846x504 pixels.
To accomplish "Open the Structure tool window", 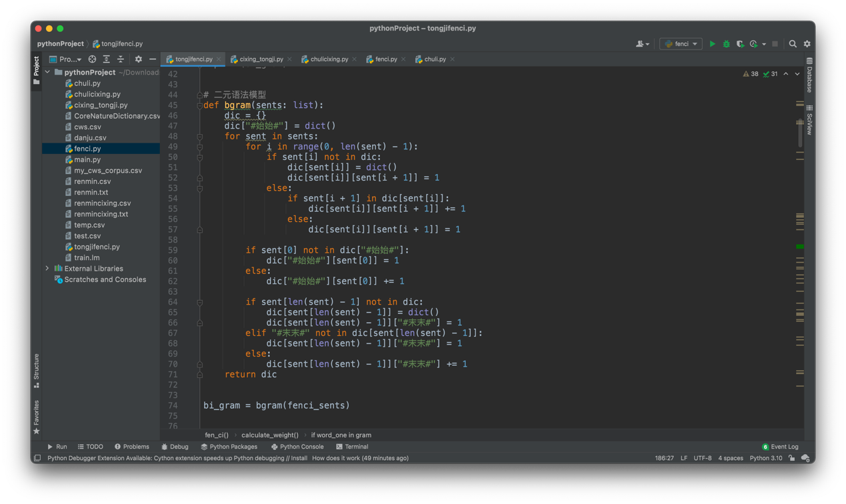I will coord(36,371).
